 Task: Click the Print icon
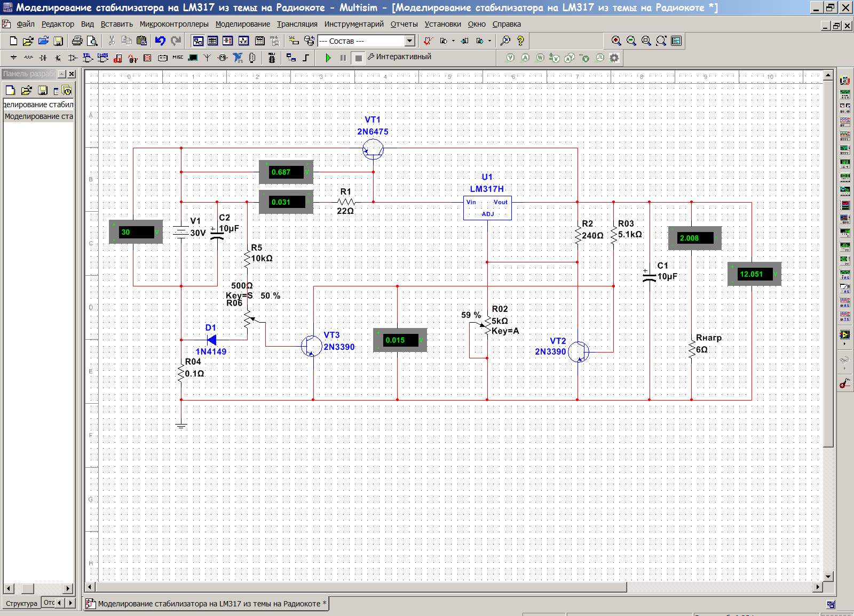click(x=77, y=41)
